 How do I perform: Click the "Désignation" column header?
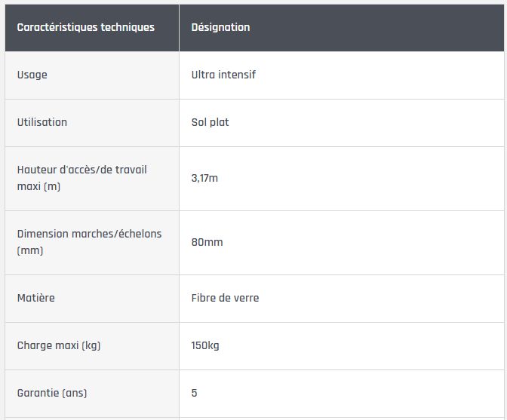[x=220, y=27]
